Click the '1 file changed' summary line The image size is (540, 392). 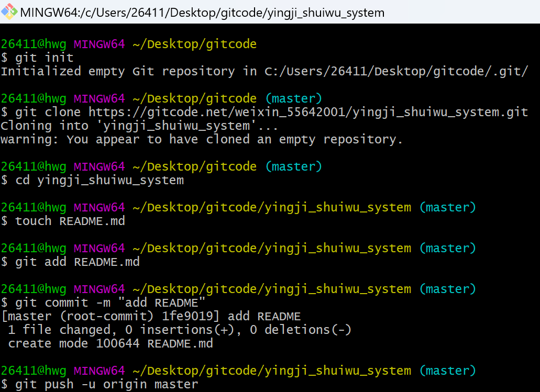180,330
